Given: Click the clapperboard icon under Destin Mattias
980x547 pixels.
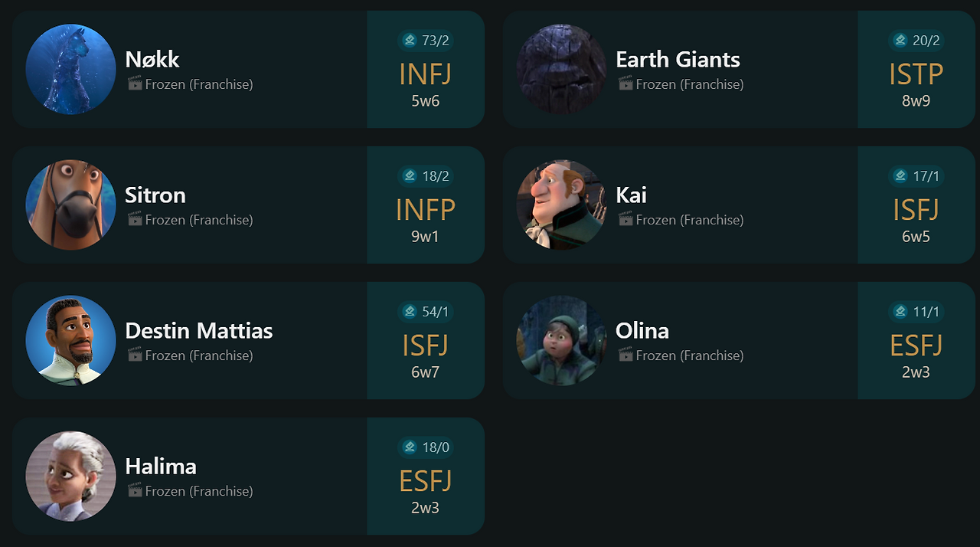Looking at the screenshot, I should 135,355.
